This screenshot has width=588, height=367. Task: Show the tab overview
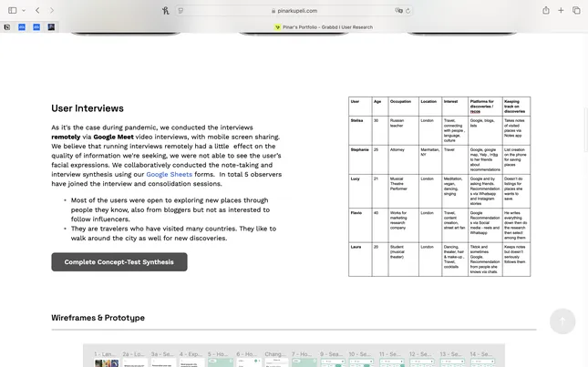point(576,10)
